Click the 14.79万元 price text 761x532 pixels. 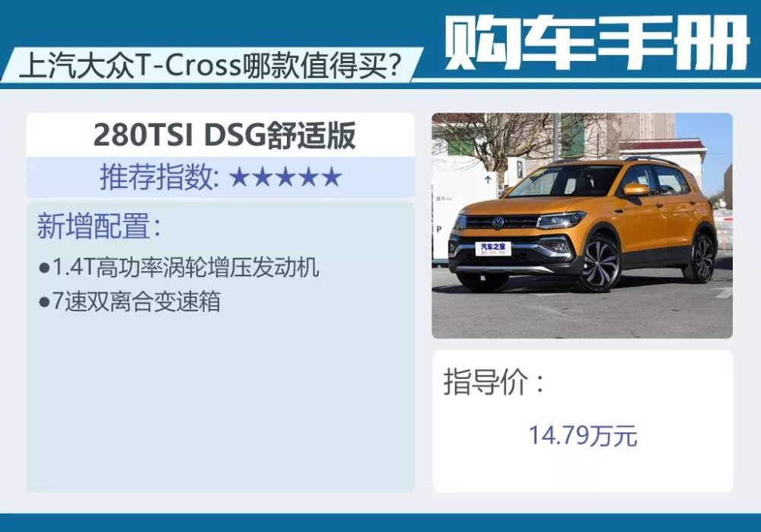pyautogui.click(x=582, y=435)
